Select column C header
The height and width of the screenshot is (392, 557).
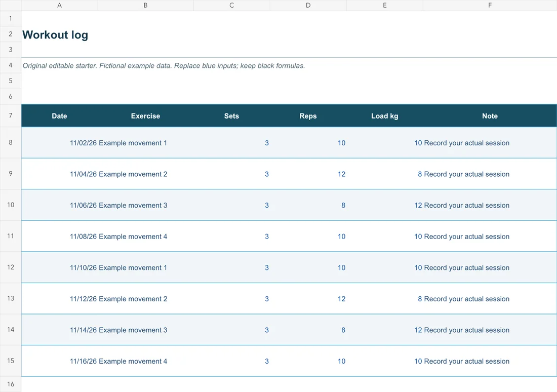point(231,6)
